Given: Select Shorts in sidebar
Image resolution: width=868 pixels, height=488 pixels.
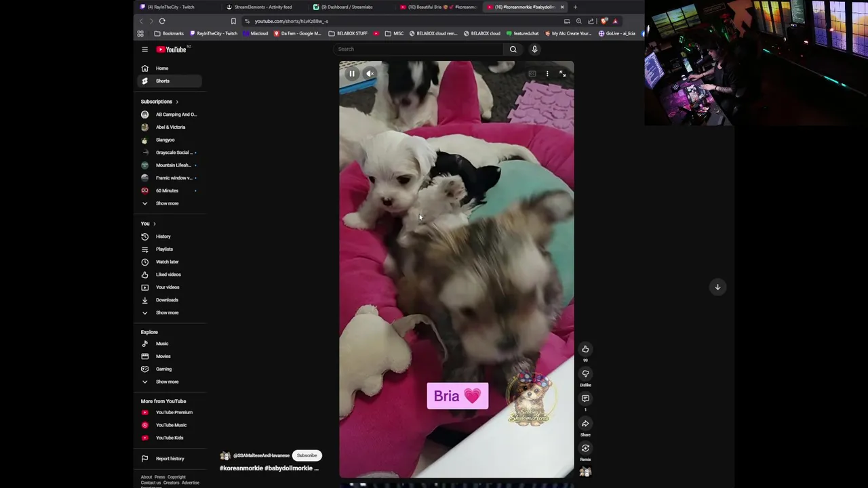Looking at the screenshot, I should click(170, 81).
